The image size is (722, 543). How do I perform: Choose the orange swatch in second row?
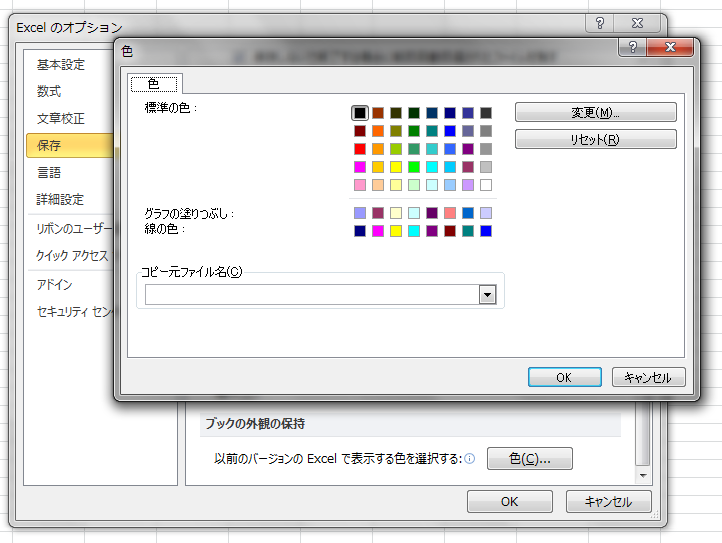[378, 131]
